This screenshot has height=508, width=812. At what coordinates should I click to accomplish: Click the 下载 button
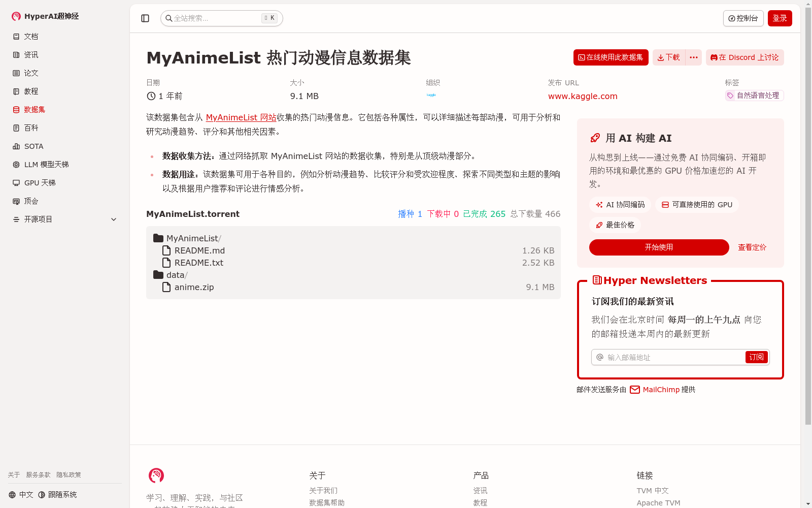click(668, 57)
